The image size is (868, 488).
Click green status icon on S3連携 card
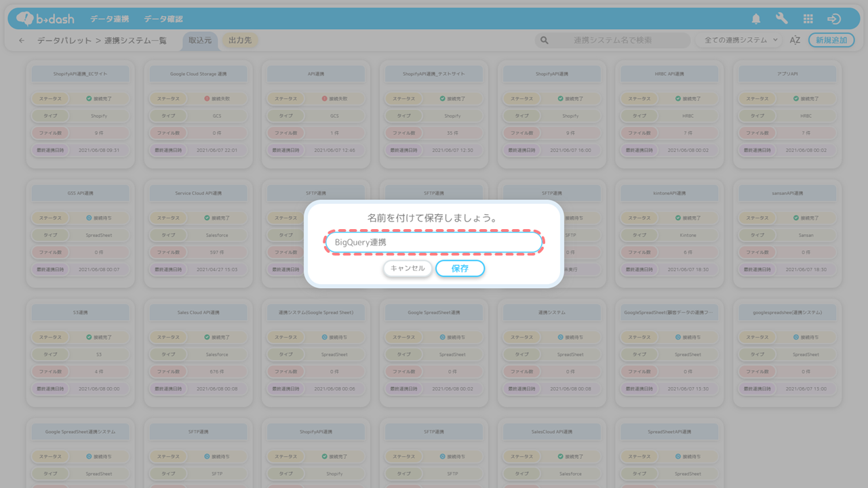89,337
